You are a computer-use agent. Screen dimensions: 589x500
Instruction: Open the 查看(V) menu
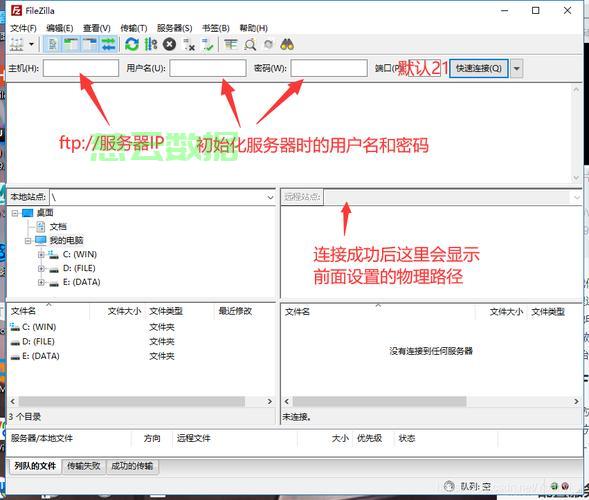pyautogui.click(x=97, y=28)
